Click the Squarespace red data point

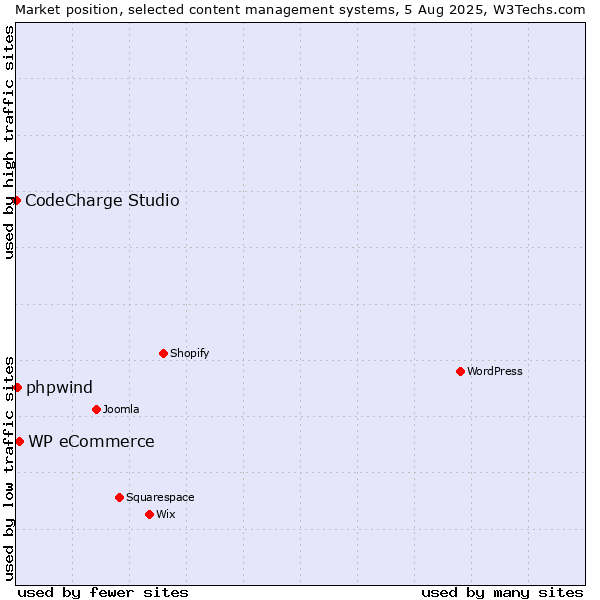pos(119,497)
